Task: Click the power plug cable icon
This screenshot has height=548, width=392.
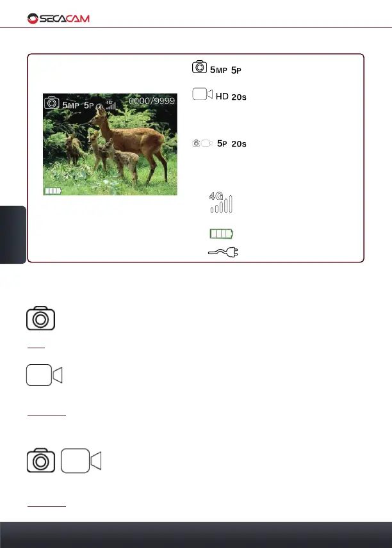Action: pyautogui.click(x=223, y=252)
